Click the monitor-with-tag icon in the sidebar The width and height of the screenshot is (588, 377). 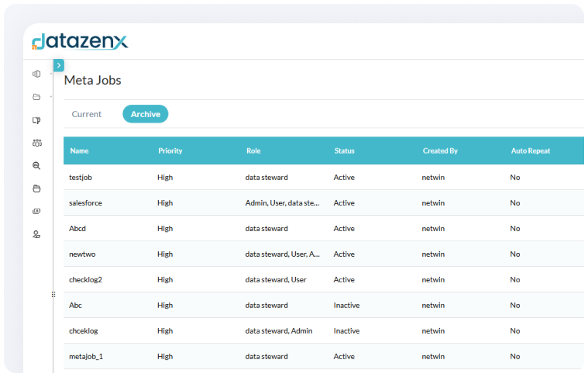36,120
